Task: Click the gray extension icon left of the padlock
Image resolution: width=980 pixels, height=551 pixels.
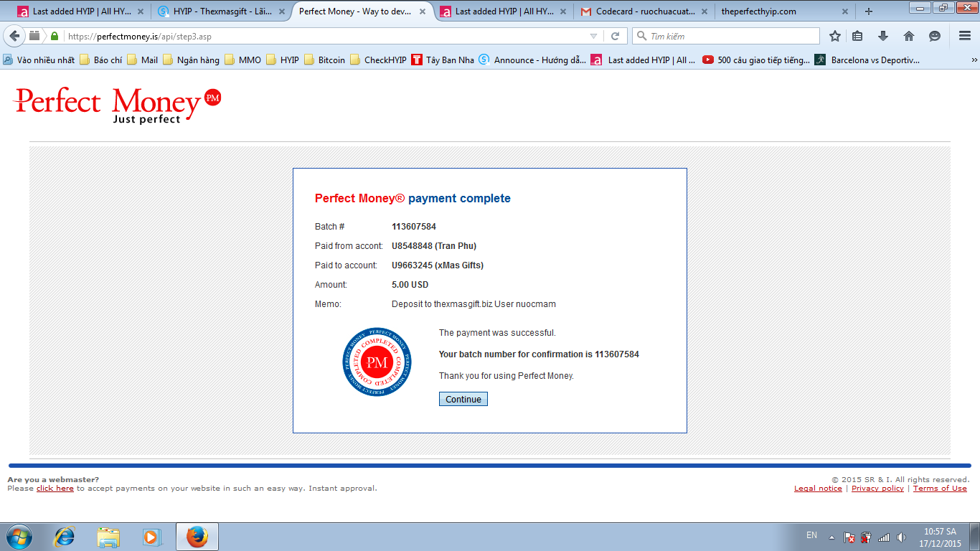Action: point(34,36)
